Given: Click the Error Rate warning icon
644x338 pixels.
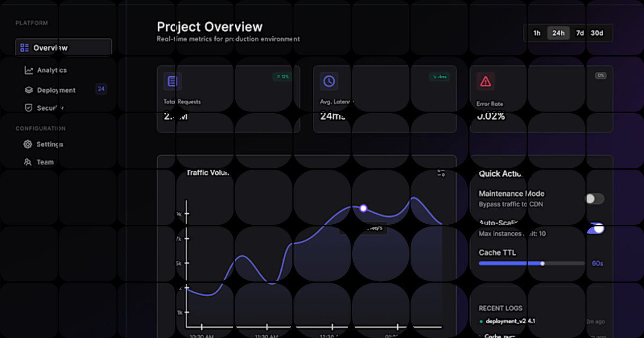Looking at the screenshot, I should (486, 82).
